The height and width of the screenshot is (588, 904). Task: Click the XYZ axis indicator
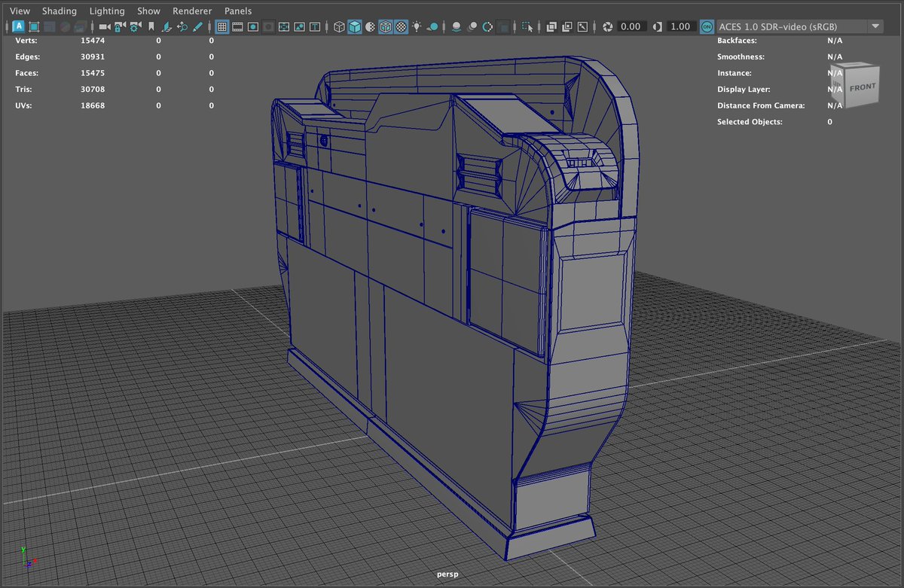click(x=29, y=558)
